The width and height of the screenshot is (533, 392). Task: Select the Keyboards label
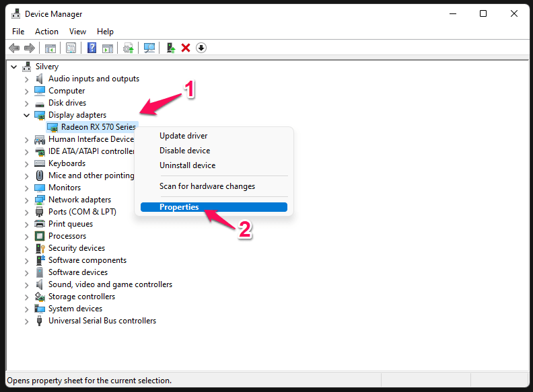(67, 163)
